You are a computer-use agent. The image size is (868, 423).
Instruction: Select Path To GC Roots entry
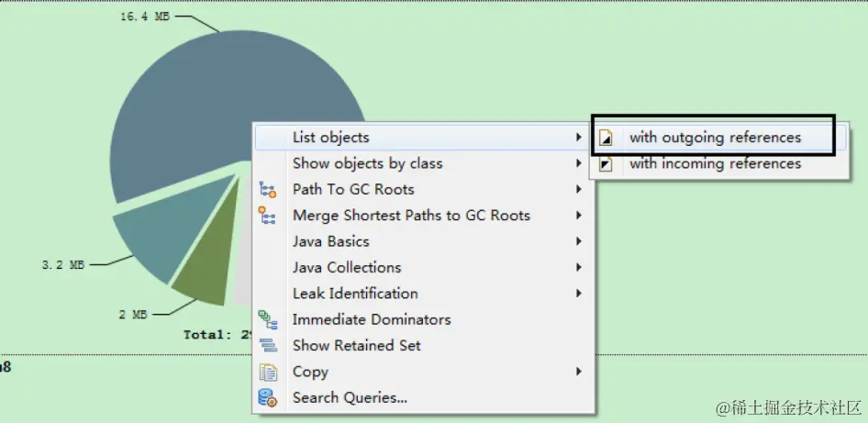click(x=421, y=189)
